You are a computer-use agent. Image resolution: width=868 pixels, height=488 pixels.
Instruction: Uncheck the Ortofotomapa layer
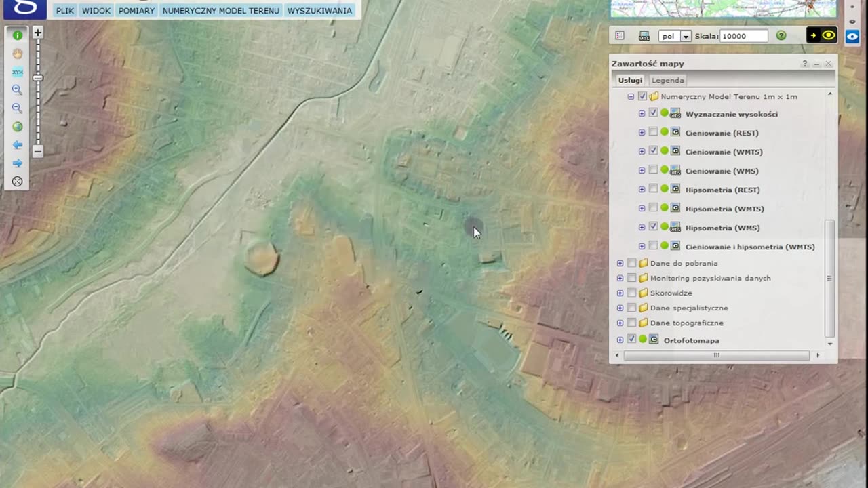pyautogui.click(x=631, y=340)
